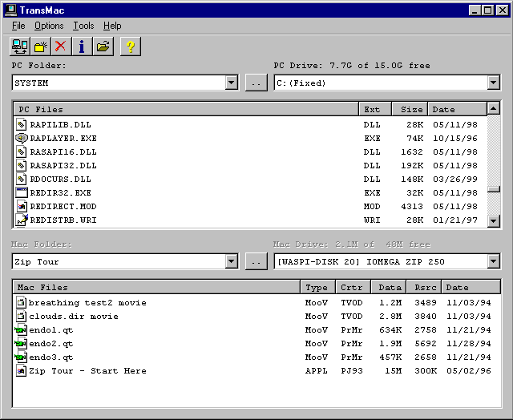Open the File menu

pyautogui.click(x=18, y=26)
